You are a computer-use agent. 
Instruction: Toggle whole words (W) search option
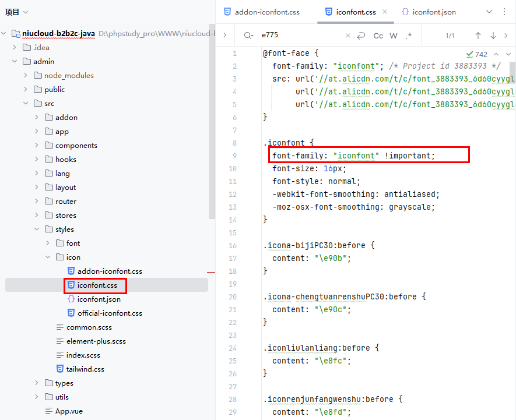click(394, 36)
